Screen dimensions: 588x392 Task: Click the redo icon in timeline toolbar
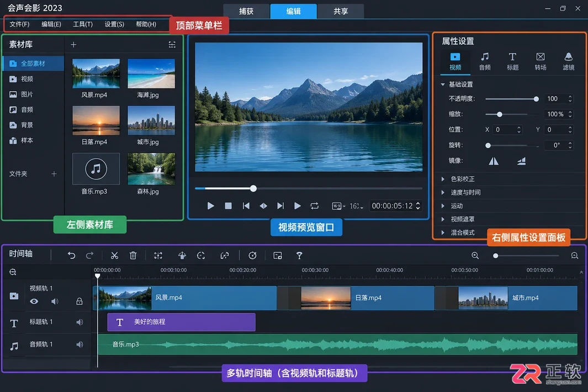tap(89, 256)
